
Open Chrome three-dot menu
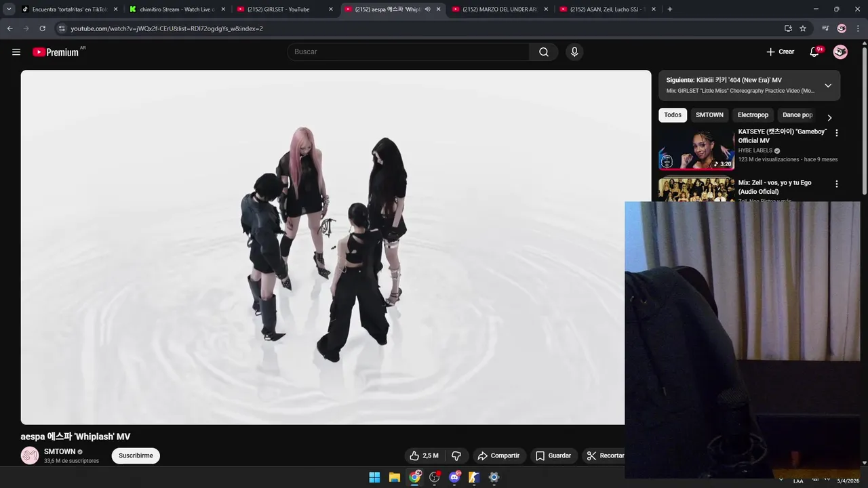click(x=859, y=28)
